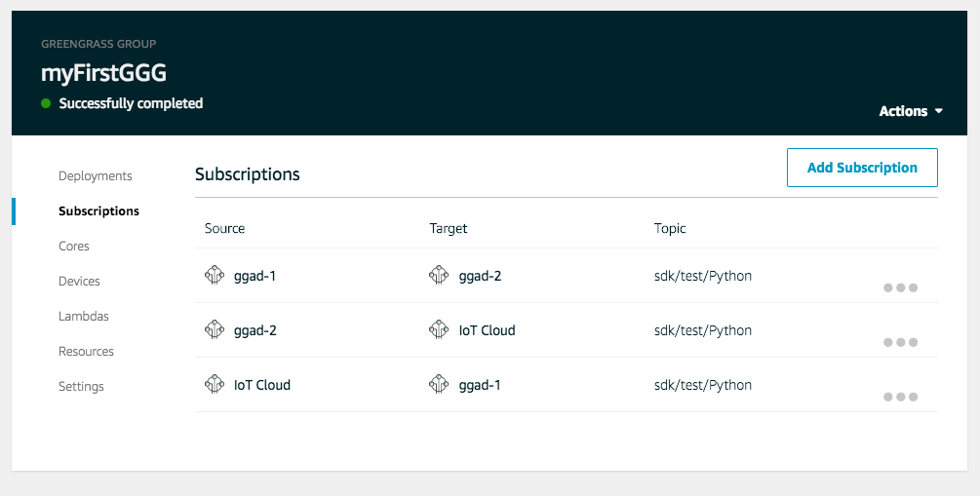Viewport: 980px width, 496px height.
Task: Select source ggad-1 in first row
Action: coord(255,276)
